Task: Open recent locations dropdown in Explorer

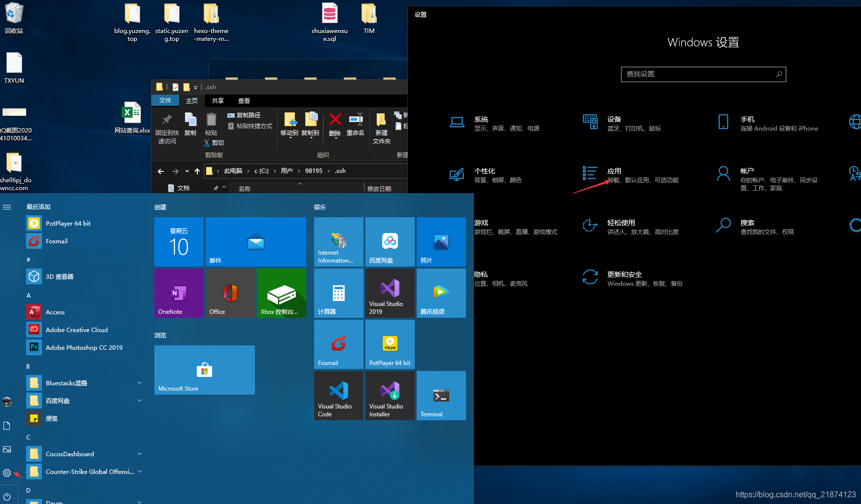Action: tap(187, 171)
